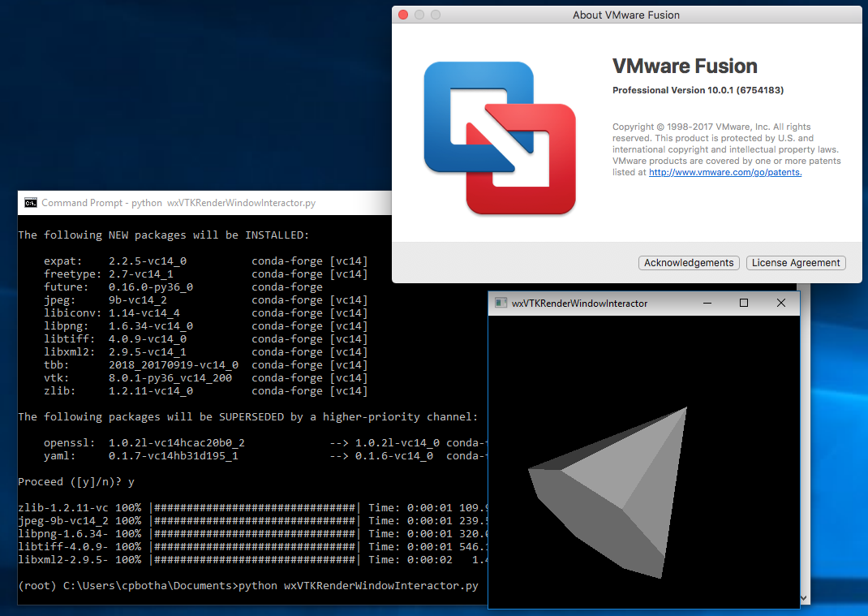The height and width of the screenshot is (616, 868).
Task: Click the wxVTKRenderWindowInteractor title text
Action: (x=579, y=304)
